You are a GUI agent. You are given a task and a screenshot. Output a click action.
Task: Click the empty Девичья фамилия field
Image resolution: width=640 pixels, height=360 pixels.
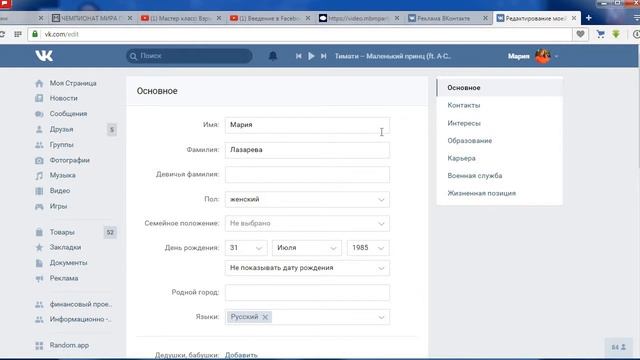tap(307, 175)
